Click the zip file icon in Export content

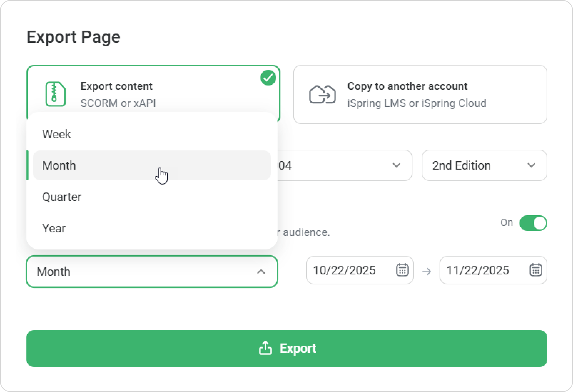coord(55,94)
